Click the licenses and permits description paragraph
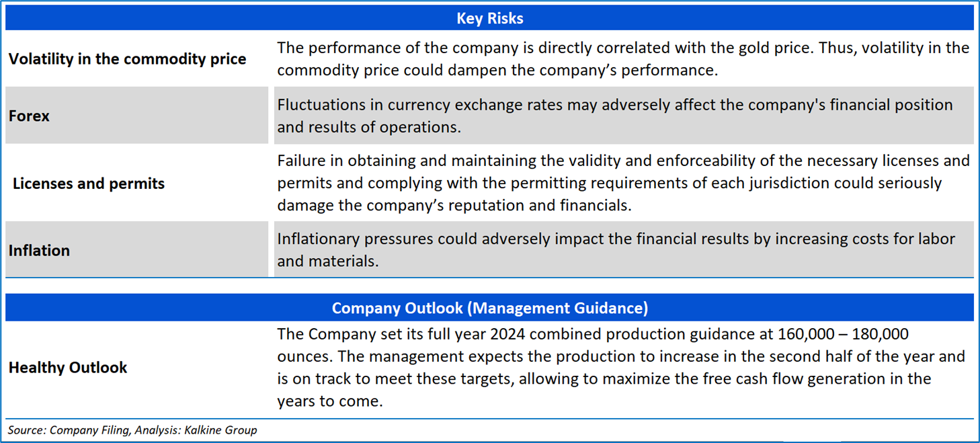Viewport: 980px width, 443px height. pyautogui.click(x=622, y=184)
